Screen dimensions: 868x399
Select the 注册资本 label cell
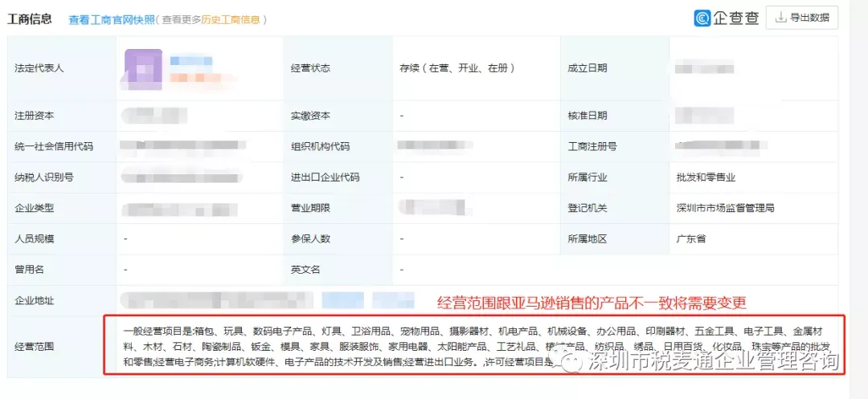[61, 116]
